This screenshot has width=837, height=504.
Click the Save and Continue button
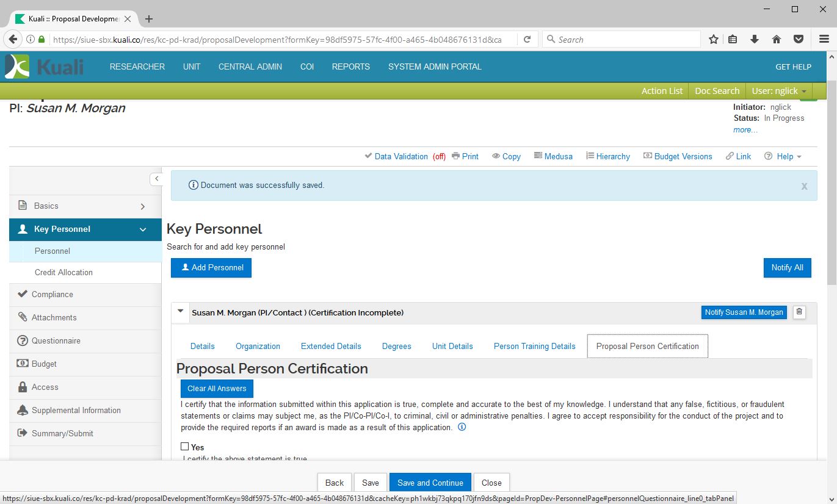(430, 483)
